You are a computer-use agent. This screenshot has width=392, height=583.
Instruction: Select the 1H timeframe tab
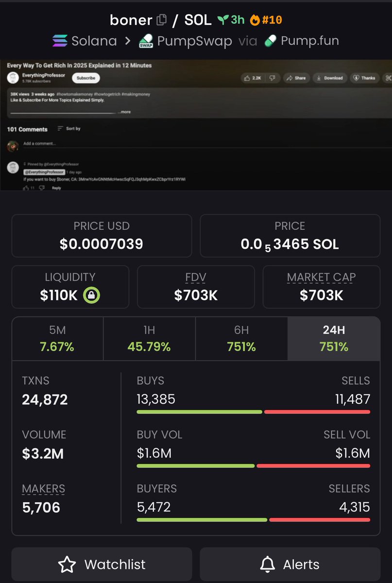149,339
